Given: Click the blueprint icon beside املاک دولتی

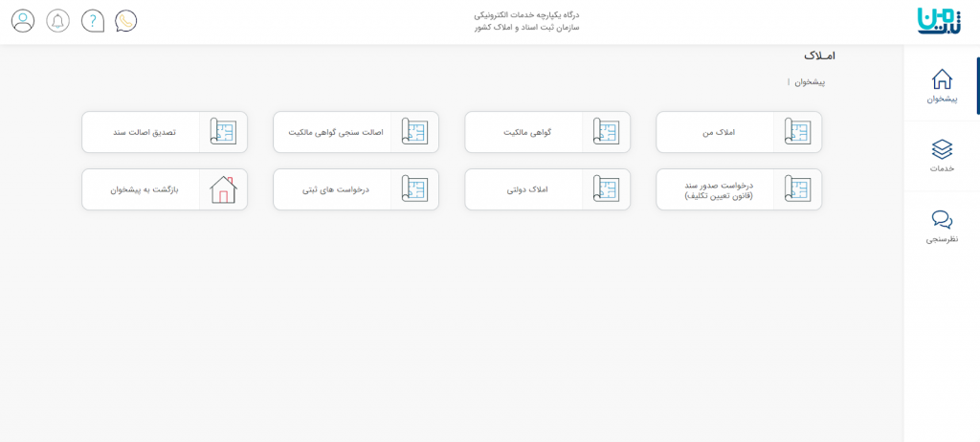Looking at the screenshot, I should [x=605, y=189].
